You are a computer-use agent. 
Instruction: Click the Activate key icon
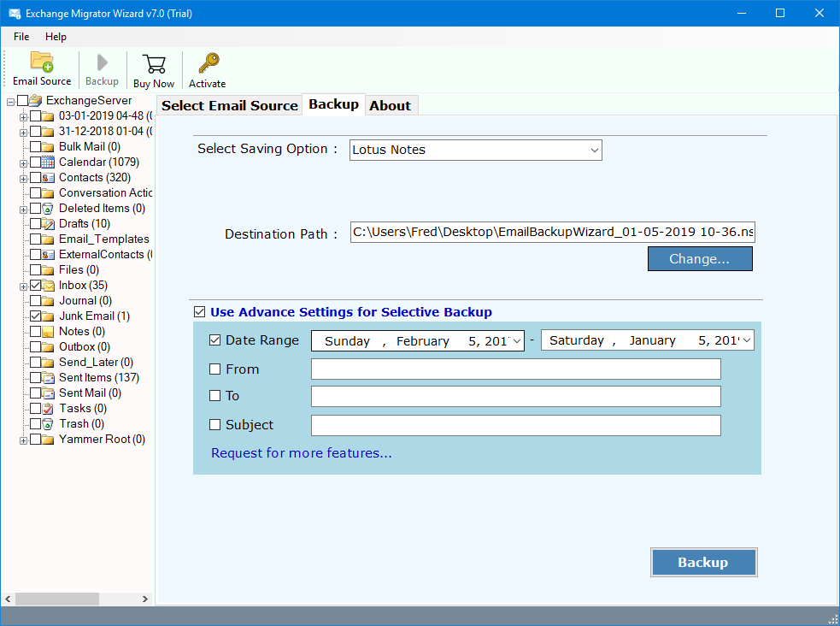pyautogui.click(x=208, y=63)
